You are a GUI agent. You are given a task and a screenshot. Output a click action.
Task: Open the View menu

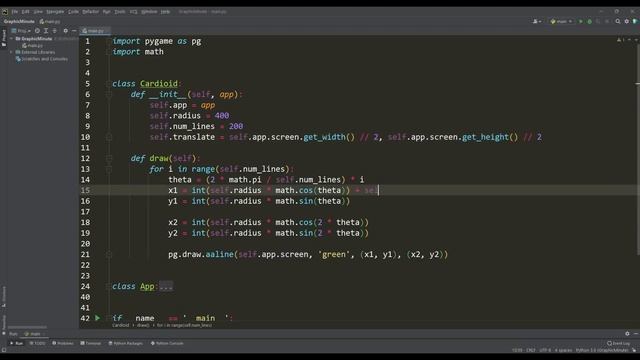[38, 11]
